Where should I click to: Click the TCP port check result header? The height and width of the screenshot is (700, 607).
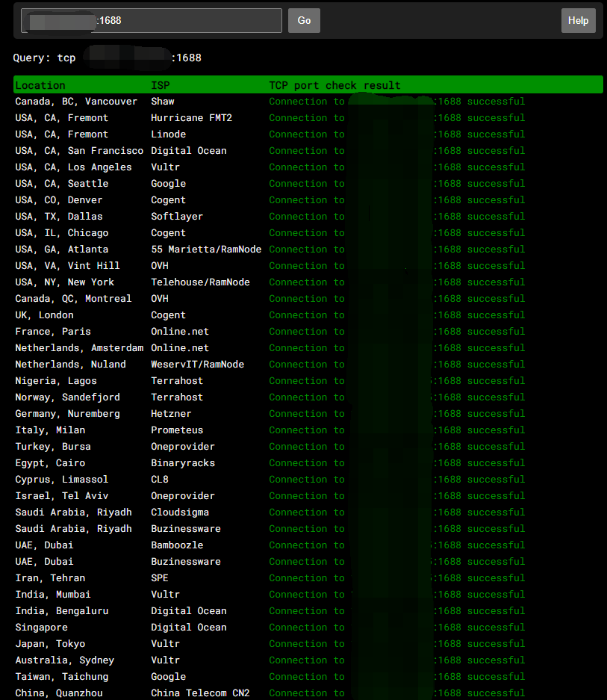[334, 85]
